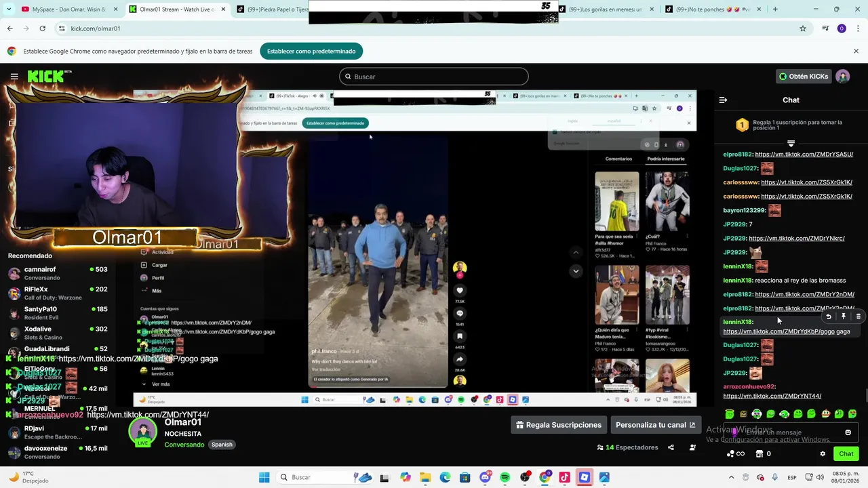Screen dimensions: 868x488
Task: Open recommended channel davooxeneize
Action: [58, 452]
